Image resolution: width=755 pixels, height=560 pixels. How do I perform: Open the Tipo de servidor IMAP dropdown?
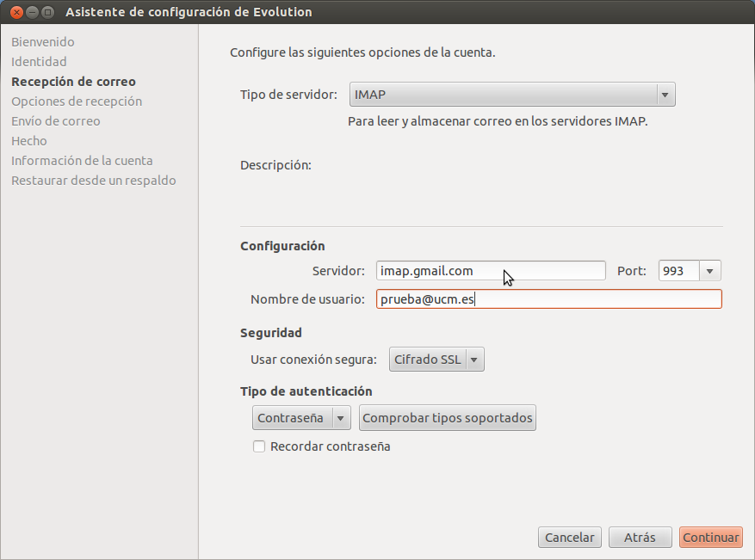[x=512, y=95]
